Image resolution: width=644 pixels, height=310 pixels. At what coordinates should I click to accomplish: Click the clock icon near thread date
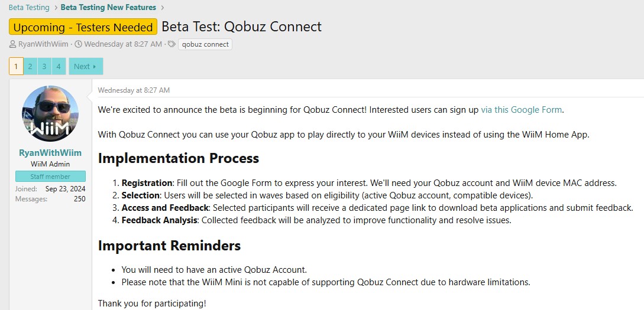[x=78, y=44]
